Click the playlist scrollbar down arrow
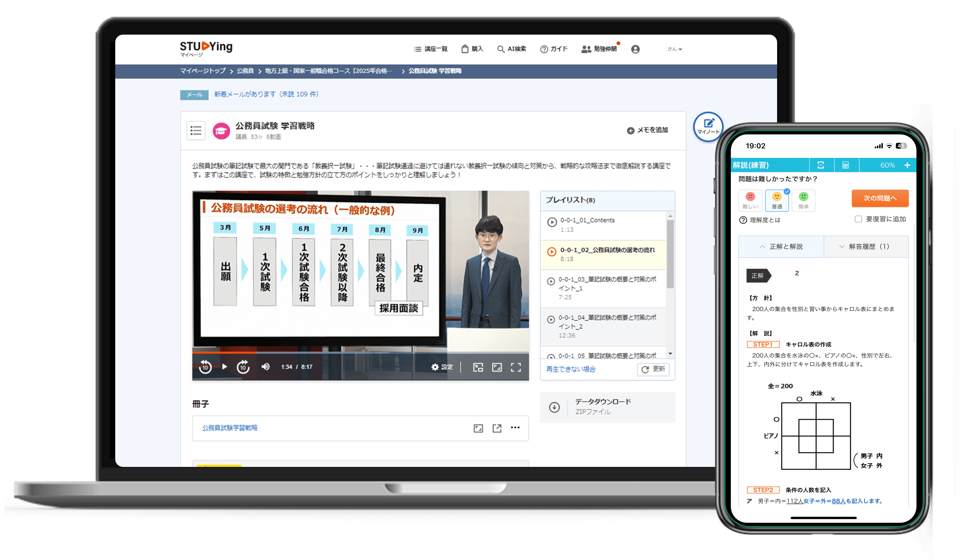Screen dimensions: 970x560 click(670, 353)
